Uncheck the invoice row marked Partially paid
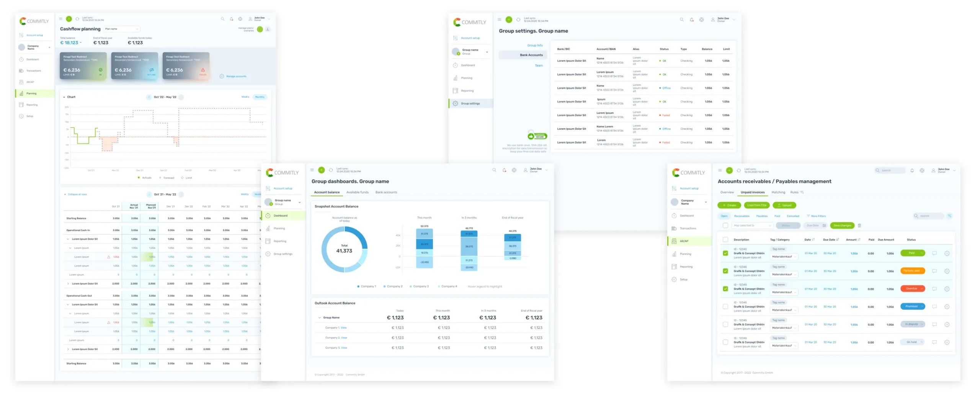Image resolution: width=980 pixels, height=394 pixels. pyautogui.click(x=725, y=271)
